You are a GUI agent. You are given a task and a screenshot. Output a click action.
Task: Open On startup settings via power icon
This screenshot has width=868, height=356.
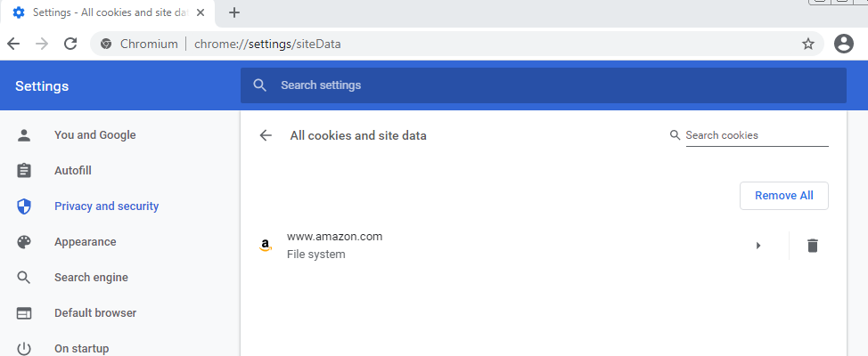click(24, 349)
